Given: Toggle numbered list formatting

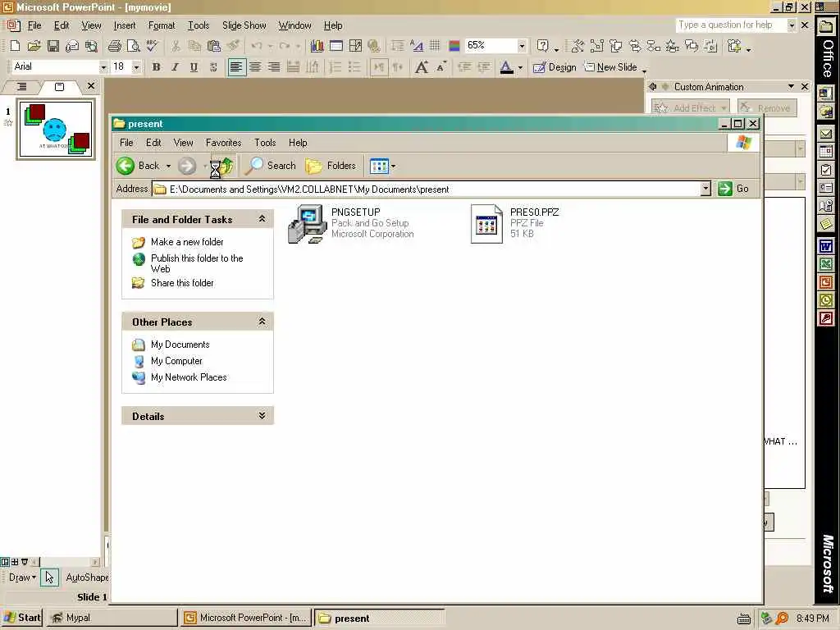Looking at the screenshot, I should 335,67.
